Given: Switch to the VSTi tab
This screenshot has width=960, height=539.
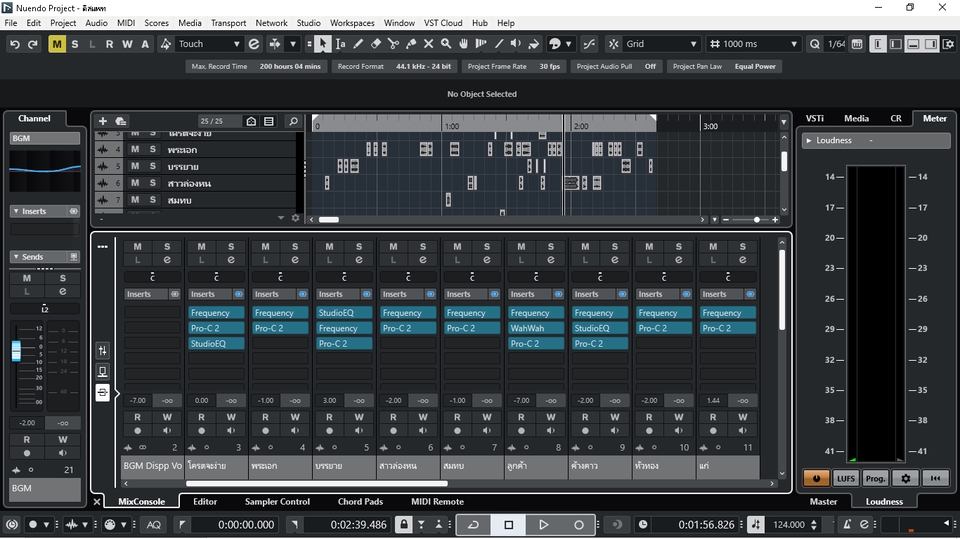Looking at the screenshot, I should (x=814, y=118).
